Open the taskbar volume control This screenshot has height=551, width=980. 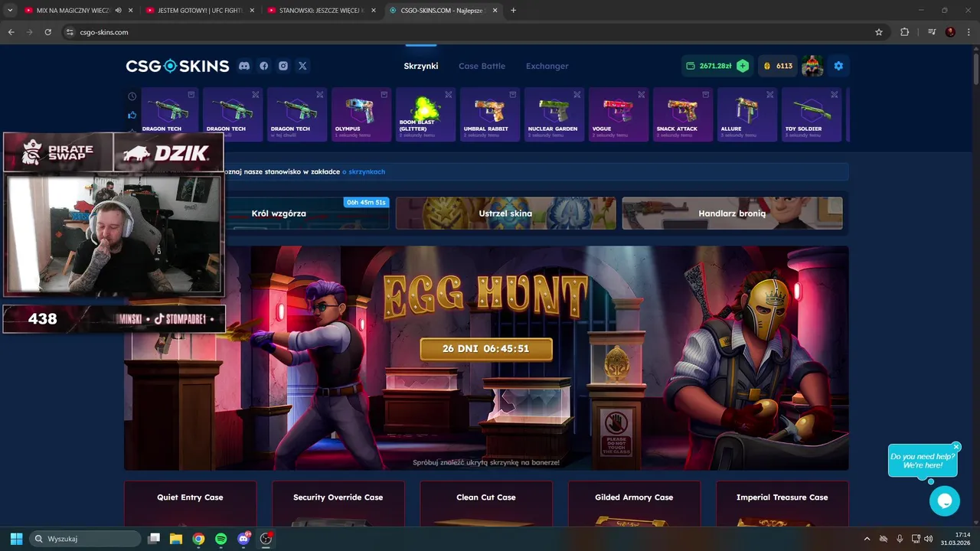click(x=928, y=539)
